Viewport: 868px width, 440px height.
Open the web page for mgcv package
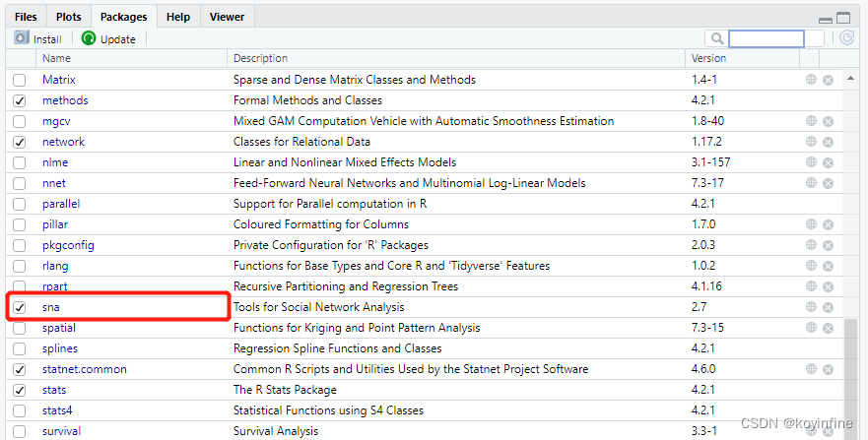811,121
